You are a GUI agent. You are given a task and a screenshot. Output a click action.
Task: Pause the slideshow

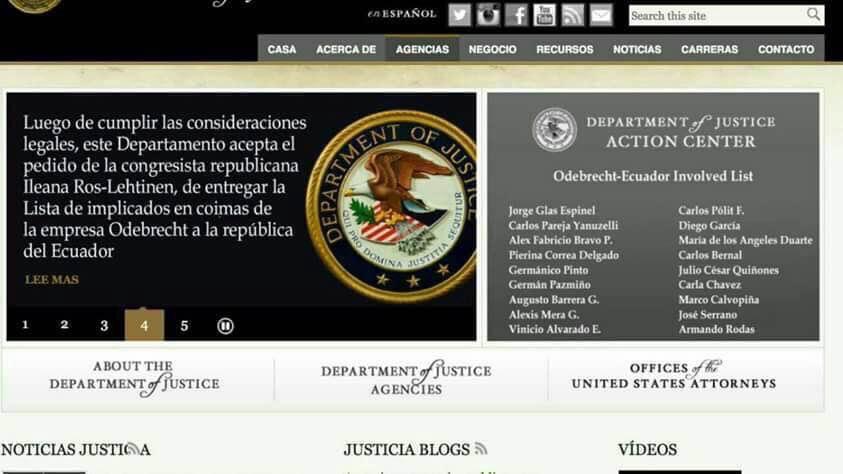[x=225, y=326]
